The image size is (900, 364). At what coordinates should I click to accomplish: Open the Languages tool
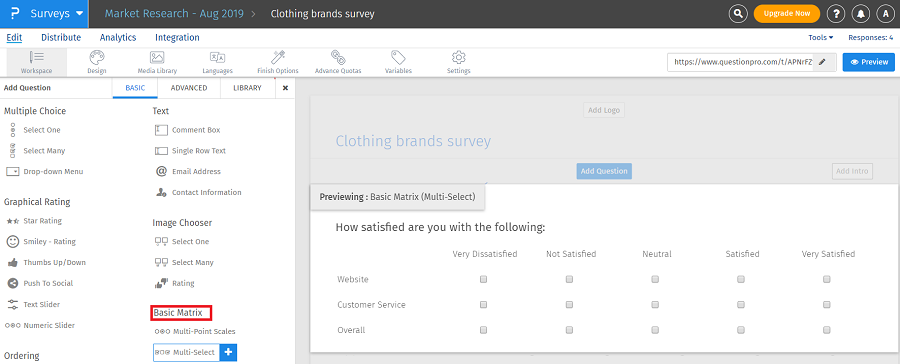click(218, 63)
